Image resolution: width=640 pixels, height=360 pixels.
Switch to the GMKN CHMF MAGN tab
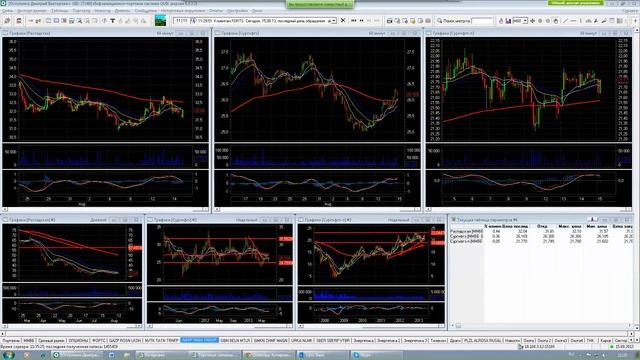tap(271, 340)
